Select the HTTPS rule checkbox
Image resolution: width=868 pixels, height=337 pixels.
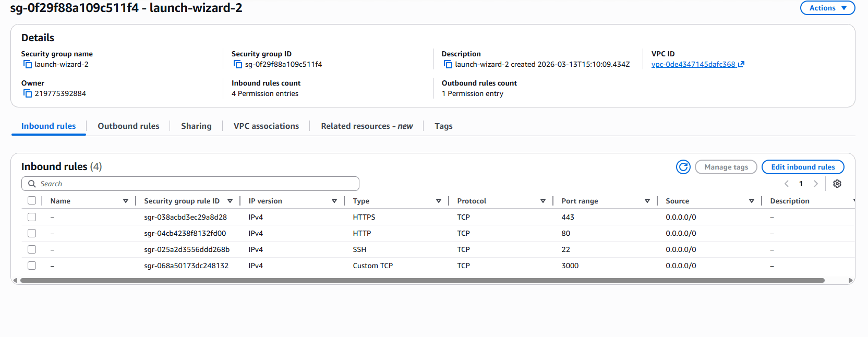click(x=32, y=217)
